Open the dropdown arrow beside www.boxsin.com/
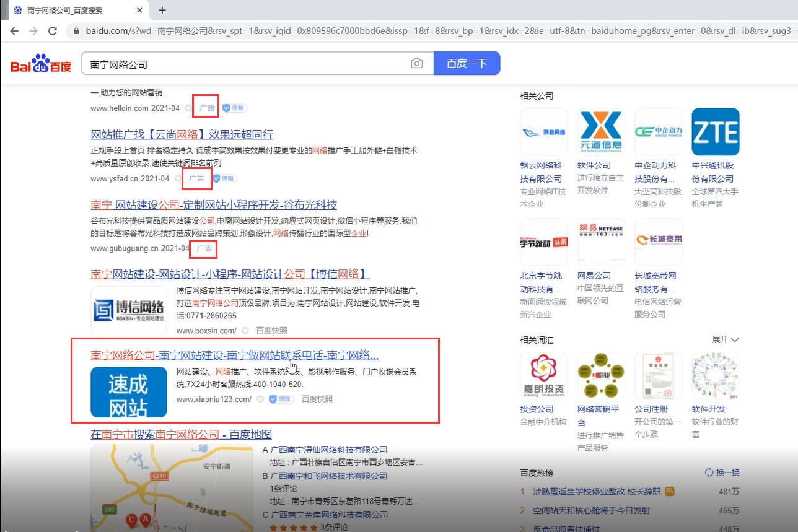 click(245, 331)
